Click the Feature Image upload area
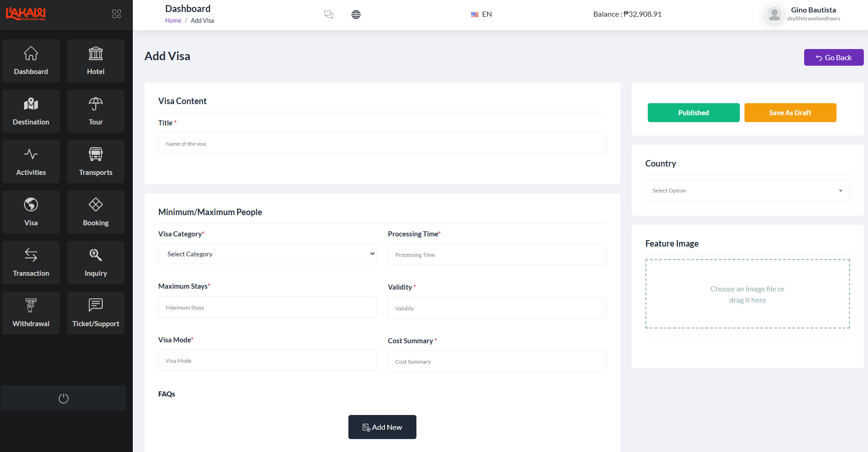 (x=747, y=294)
